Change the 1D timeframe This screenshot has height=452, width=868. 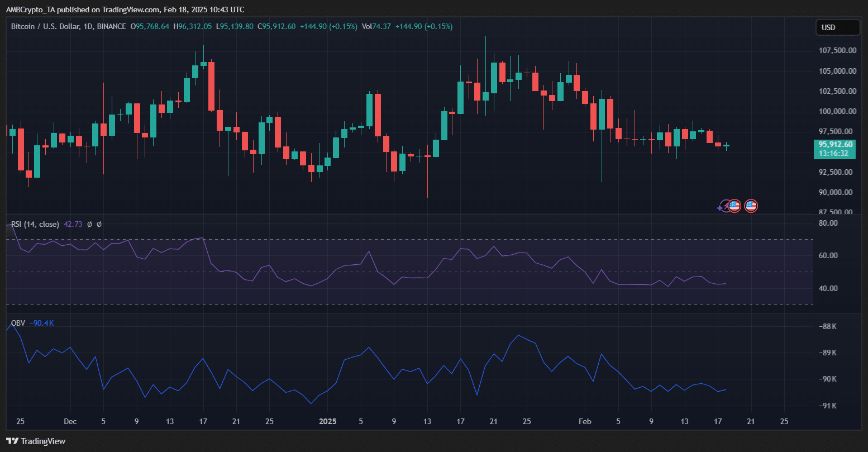[x=87, y=26]
